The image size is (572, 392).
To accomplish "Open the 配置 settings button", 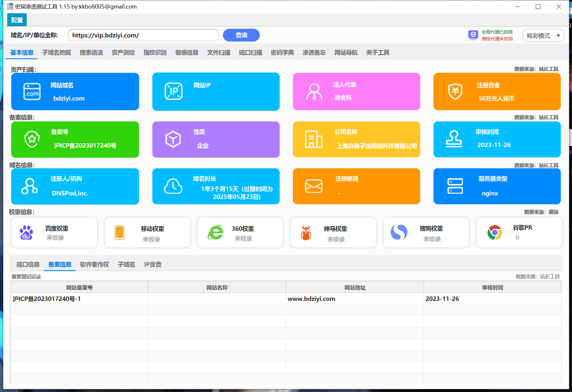I will [17, 20].
